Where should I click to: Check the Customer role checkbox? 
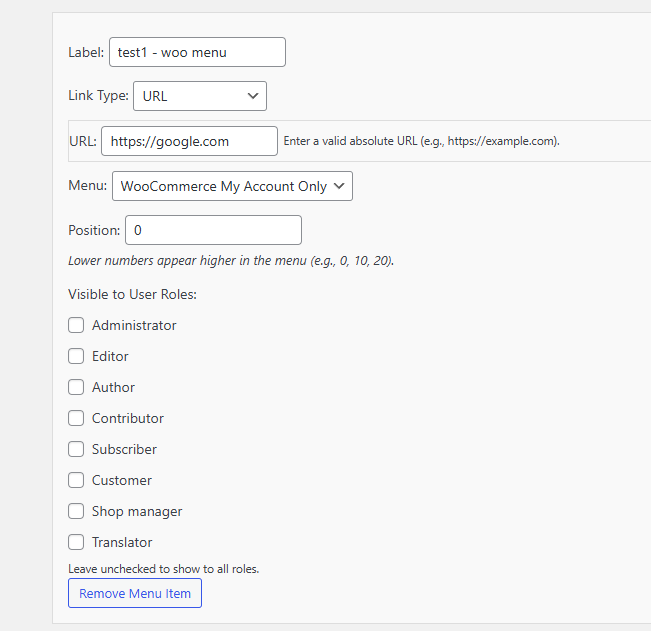click(x=76, y=480)
